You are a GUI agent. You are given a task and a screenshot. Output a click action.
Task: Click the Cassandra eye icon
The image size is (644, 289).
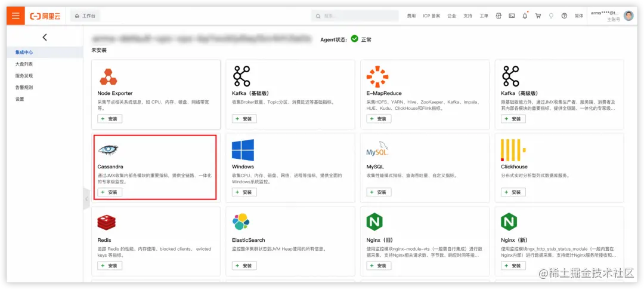(x=108, y=150)
